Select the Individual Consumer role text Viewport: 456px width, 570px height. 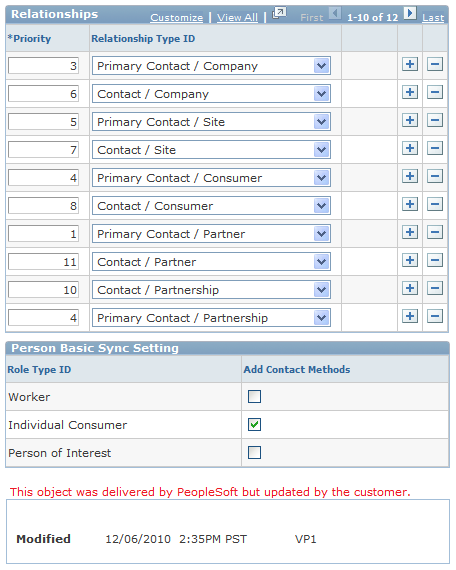click(x=68, y=425)
